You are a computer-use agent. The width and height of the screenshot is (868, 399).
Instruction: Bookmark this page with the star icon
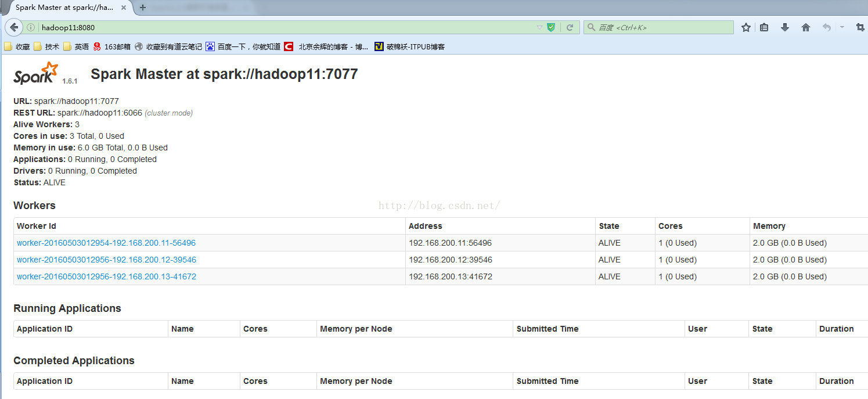(x=746, y=27)
